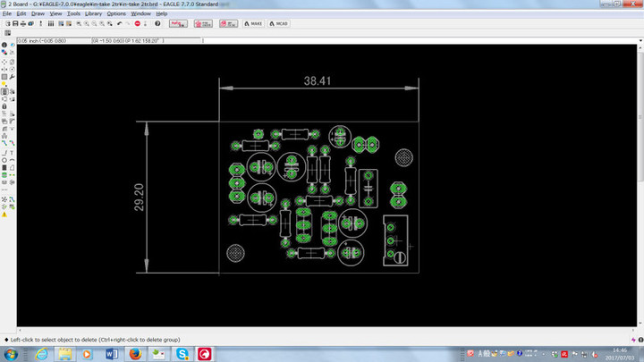
Task: Save the board with the floppy icon
Action: (17, 24)
